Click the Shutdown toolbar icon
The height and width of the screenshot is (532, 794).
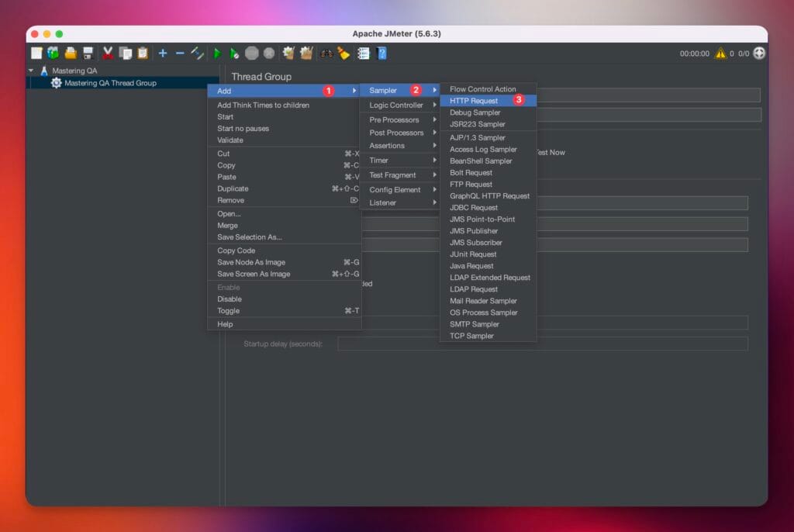pos(269,54)
